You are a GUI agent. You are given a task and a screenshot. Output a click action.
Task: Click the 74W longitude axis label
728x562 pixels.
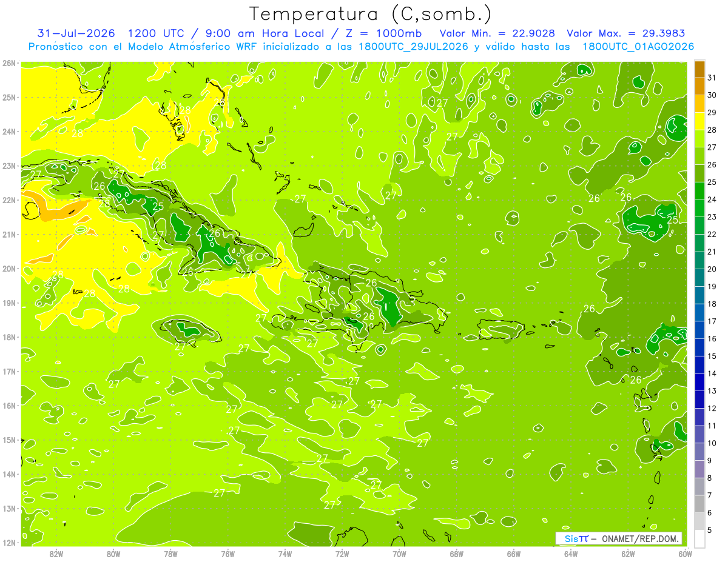[285, 554]
